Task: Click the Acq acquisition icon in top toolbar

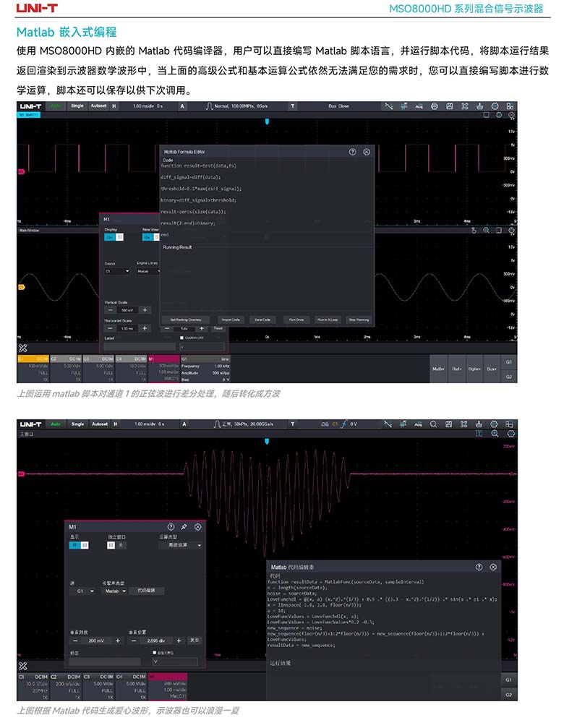Action: [418, 106]
